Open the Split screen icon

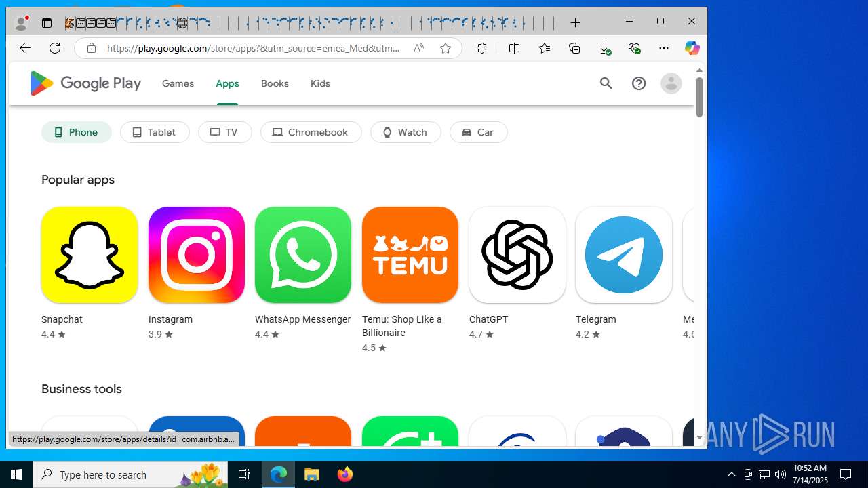514,48
